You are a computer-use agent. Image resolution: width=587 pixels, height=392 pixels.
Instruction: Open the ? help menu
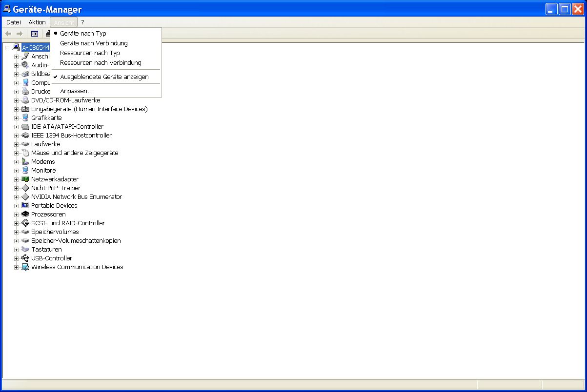pos(82,22)
